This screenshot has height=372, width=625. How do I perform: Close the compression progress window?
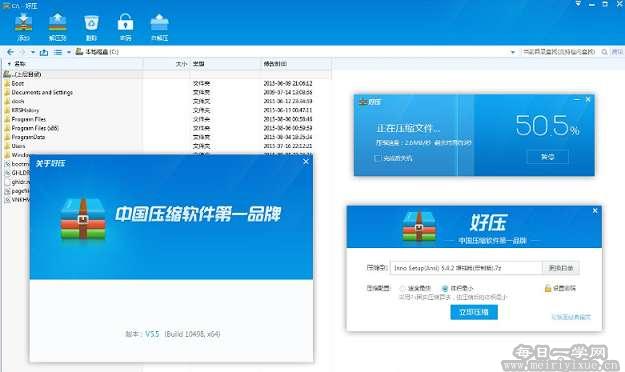(x=588, y=99)
